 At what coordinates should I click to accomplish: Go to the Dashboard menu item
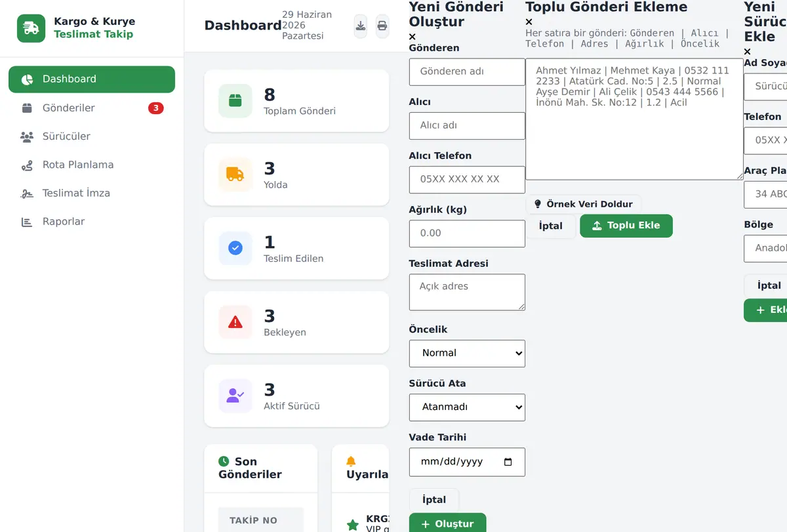[x=92, y=79]
